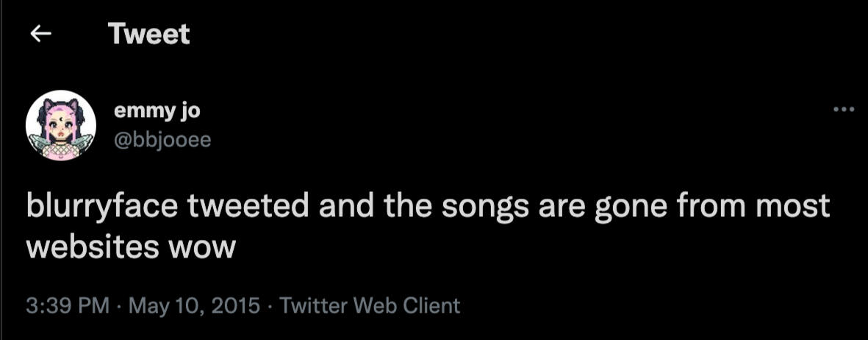The width and height of the screenshot is (868, 340).
Task: Return to the previous page via the back arrow
Action: click(39, 34)
